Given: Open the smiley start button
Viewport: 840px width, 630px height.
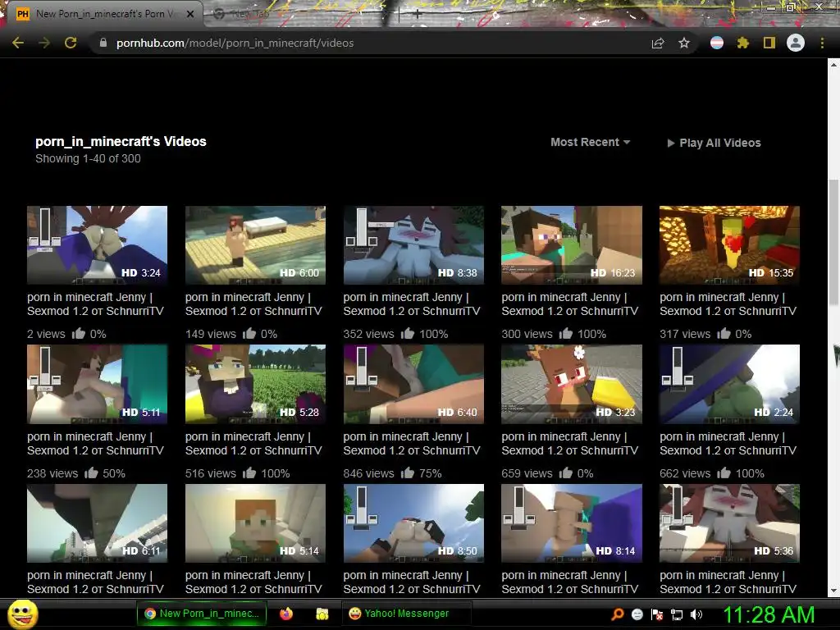Looking at the screenshot, I should coord(22,614).
